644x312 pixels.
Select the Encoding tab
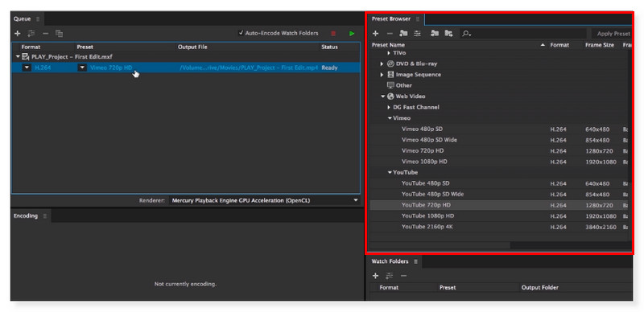coord(26,216)
